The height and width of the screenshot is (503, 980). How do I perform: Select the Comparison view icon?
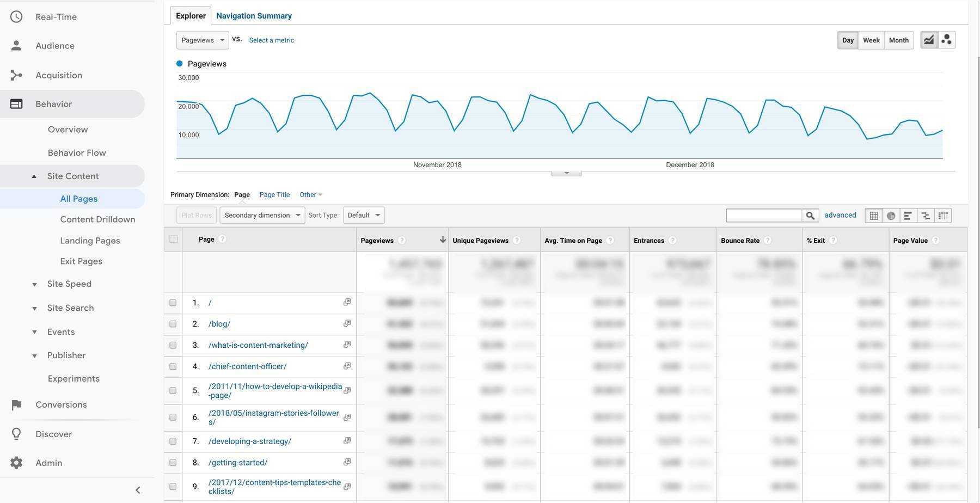(926, 216)
